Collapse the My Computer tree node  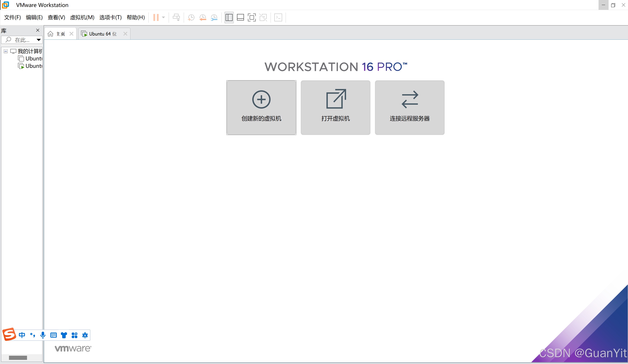pos(5,51)
